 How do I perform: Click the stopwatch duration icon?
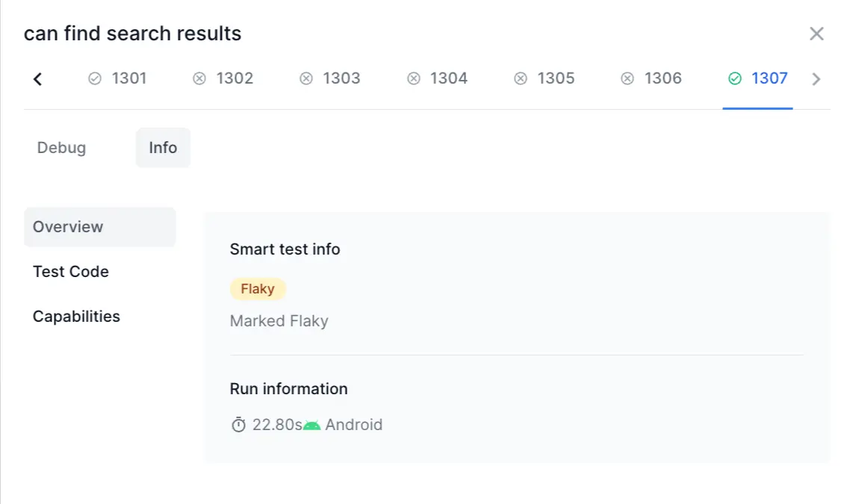point(238,425)
